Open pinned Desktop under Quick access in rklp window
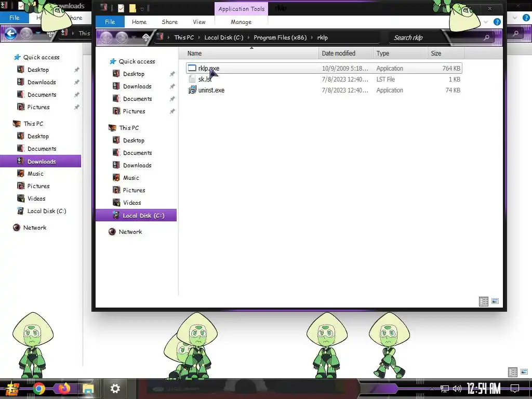The height and width of the screenshot is (399, 532). tap(134, 74)
